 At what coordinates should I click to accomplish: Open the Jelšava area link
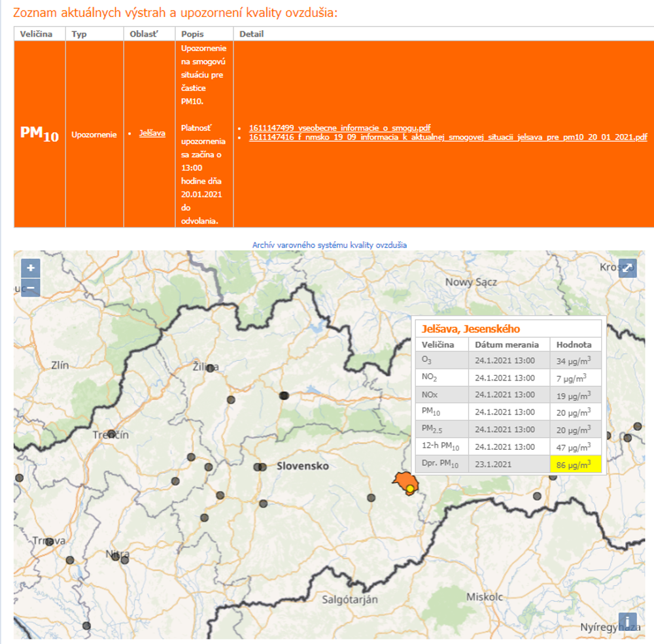pyautogui.click(x=152, y=133)
